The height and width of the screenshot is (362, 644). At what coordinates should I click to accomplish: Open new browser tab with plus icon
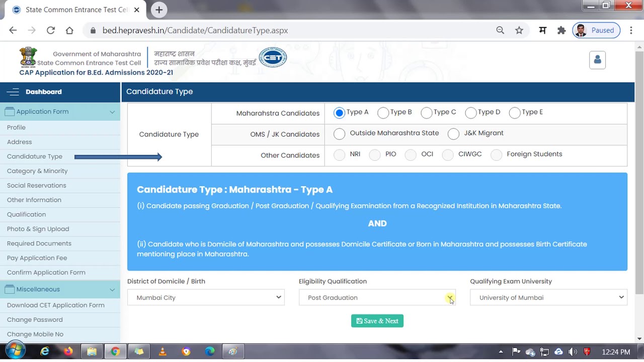(159, 10)
